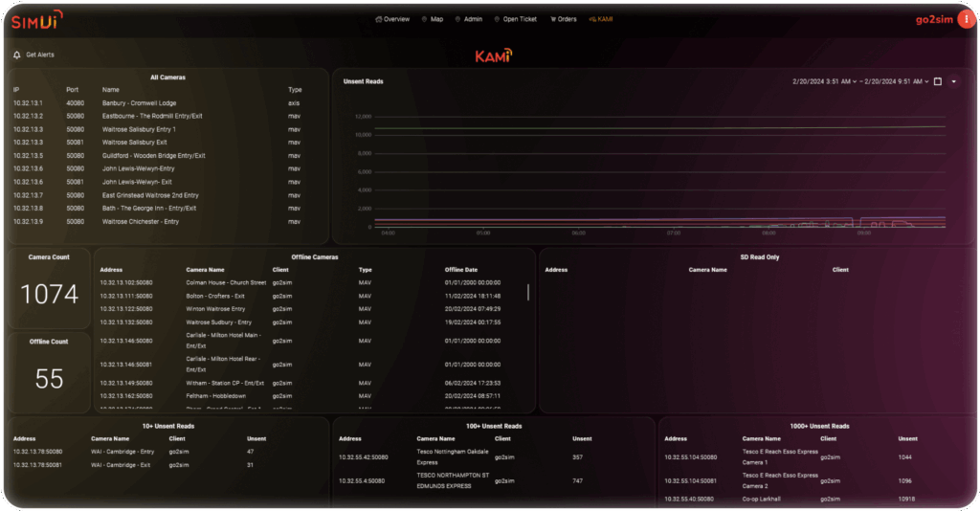980x511 pixels.
Task: Click the Orders cart icon
Action: click(x=552, y=19)
